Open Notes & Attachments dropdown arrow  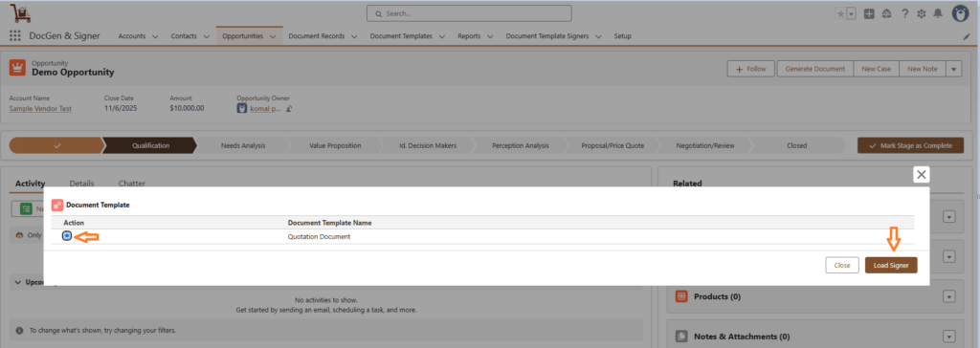click(949, 337)
